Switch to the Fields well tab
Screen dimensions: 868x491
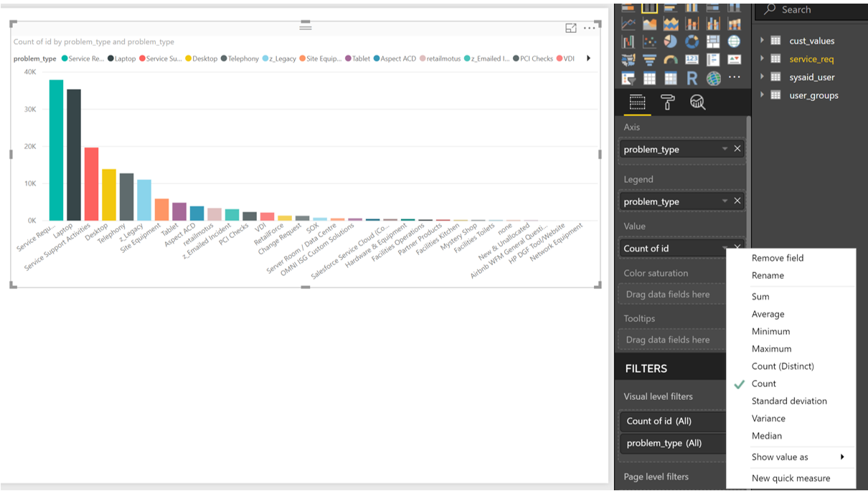point(637,102)
